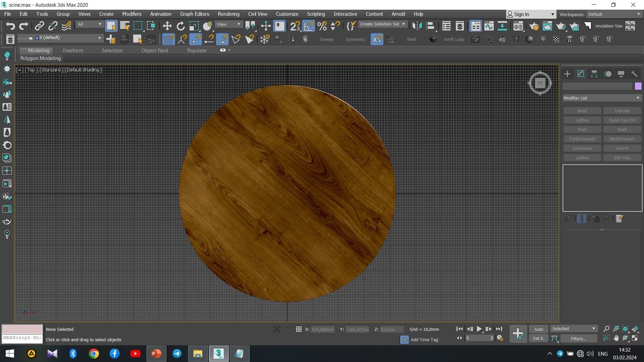Switch to the Populate ribbon tab
This screenshot has height=362, width=644.
coord(197,51)
